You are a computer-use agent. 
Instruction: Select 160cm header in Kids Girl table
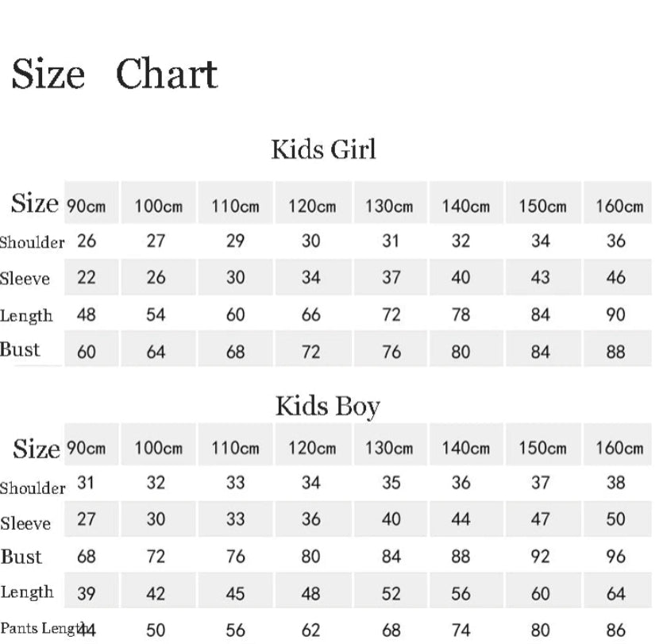click(619, 206)
